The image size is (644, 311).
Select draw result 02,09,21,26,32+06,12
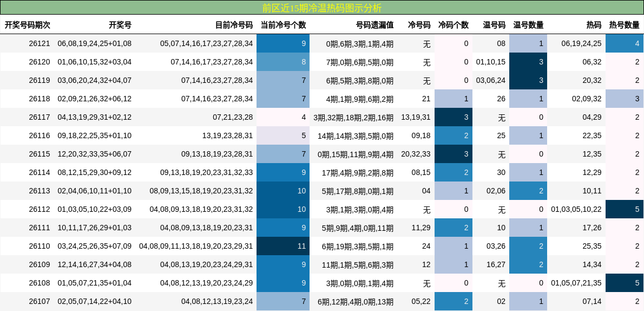95,99
